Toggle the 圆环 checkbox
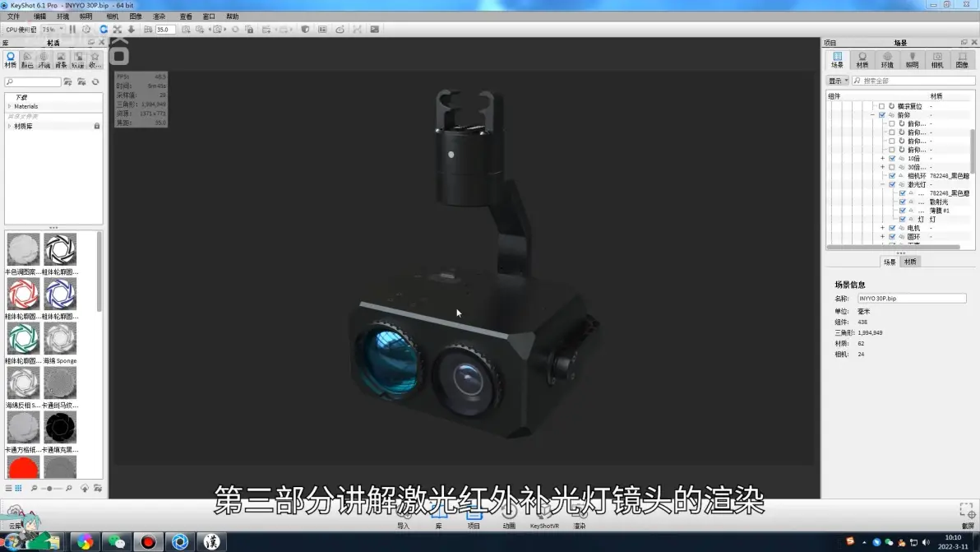This screenshot has width=980, height=552. (x=892, y=237)
